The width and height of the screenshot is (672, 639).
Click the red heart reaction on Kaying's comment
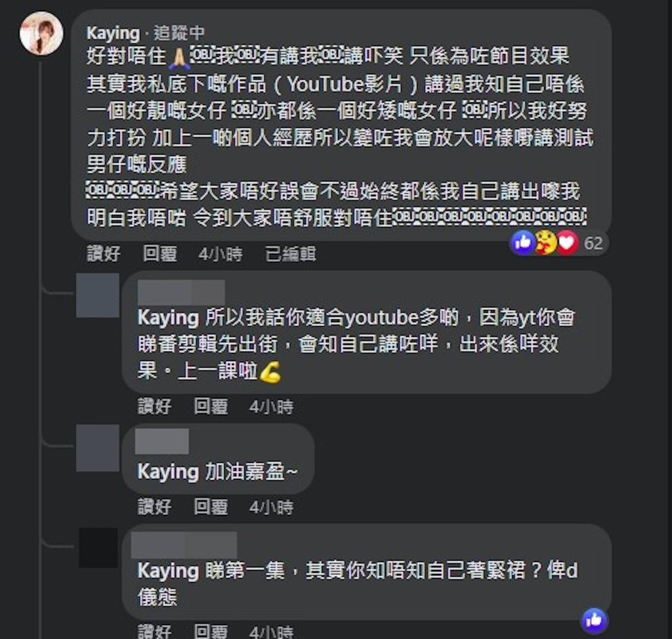(568, 243)
